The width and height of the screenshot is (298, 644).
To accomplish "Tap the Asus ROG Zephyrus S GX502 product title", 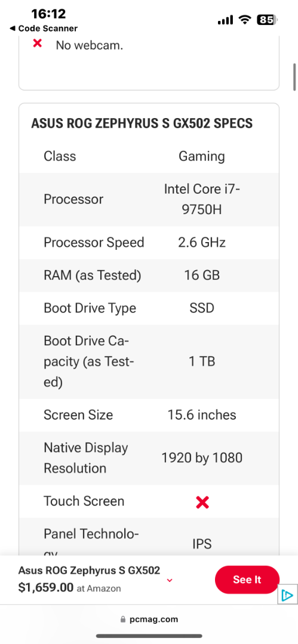I will coord(90,570).
